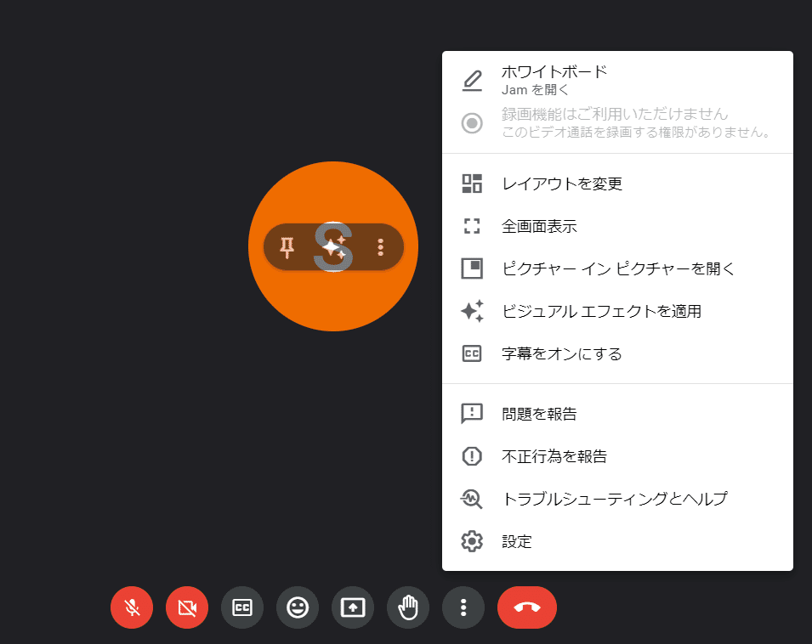Click the layout grid icon

(472, 184)
